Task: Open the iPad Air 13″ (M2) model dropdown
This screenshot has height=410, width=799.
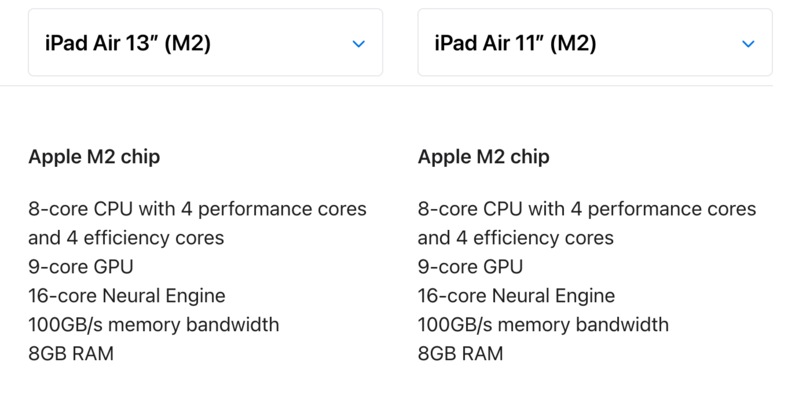Action: tap(128, 43)
